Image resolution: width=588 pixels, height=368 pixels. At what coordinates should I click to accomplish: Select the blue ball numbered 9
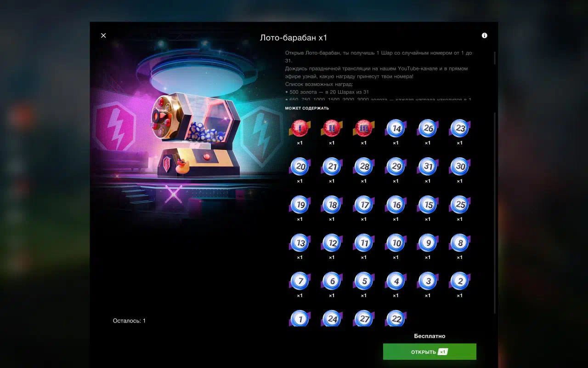[428, 243]
